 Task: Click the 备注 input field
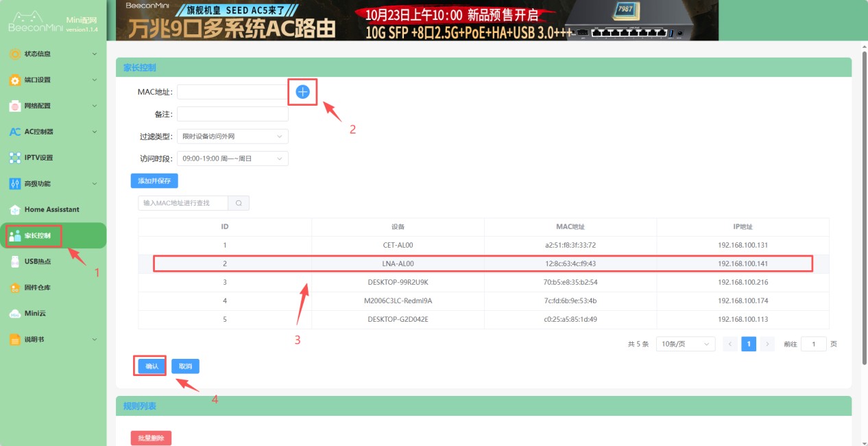(232, 114)
